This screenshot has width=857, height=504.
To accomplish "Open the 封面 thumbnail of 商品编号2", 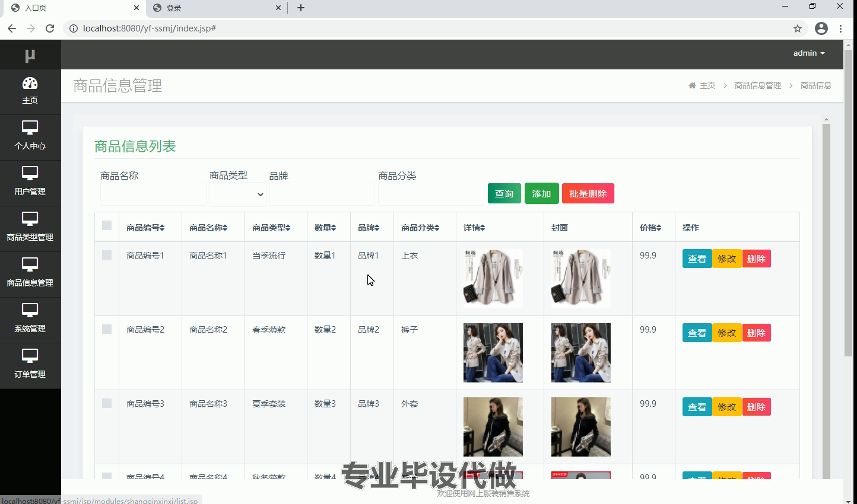I will tap(581, 353).
